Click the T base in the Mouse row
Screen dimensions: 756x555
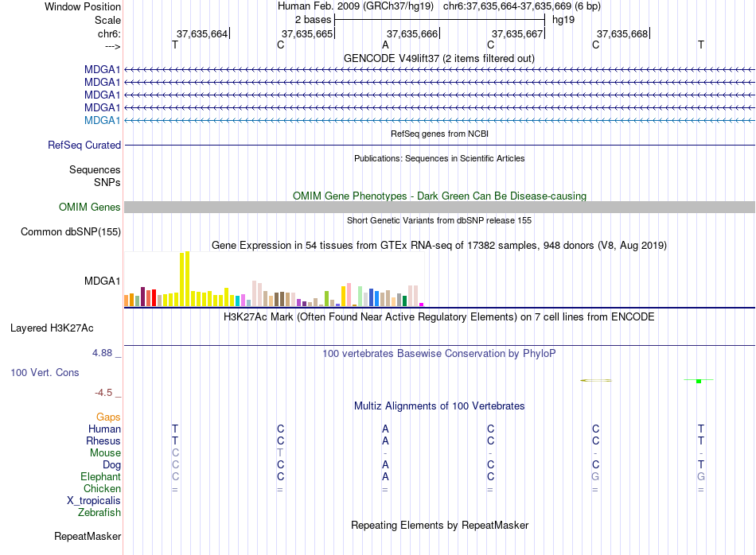point(280,453)
